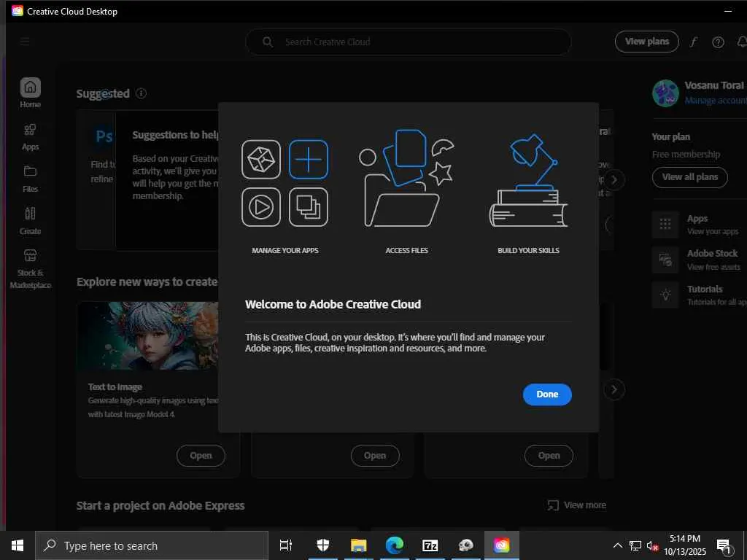Image resolution: width=747 pixels, height=560 pixels.
Task: Open Windows Security shield taskbar icon
Action: pyautogui.click(x=323, y=545)
